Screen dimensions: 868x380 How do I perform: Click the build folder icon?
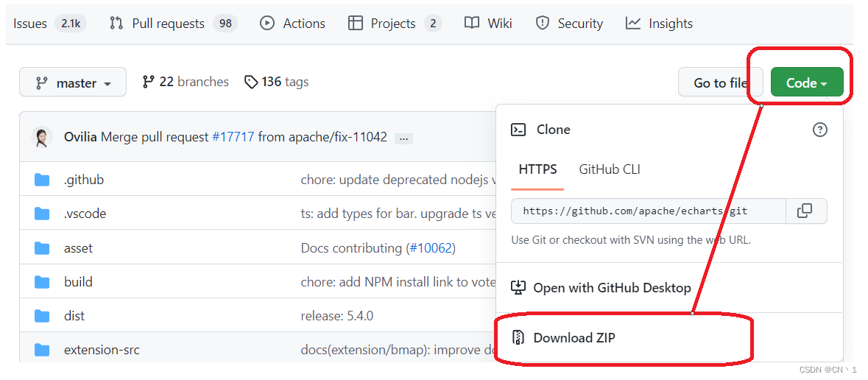click(x=42, y=282)
